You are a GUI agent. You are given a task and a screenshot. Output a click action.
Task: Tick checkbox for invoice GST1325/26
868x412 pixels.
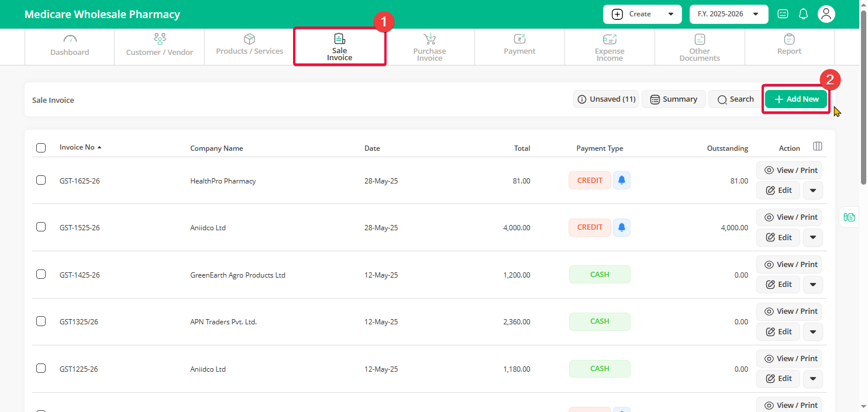(x=41, y=321)
